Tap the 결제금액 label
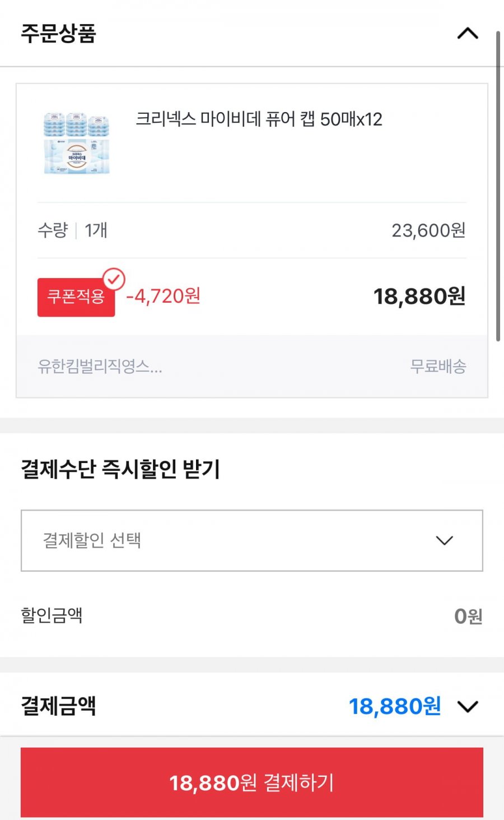504x820 pixels. coord(58,706)
